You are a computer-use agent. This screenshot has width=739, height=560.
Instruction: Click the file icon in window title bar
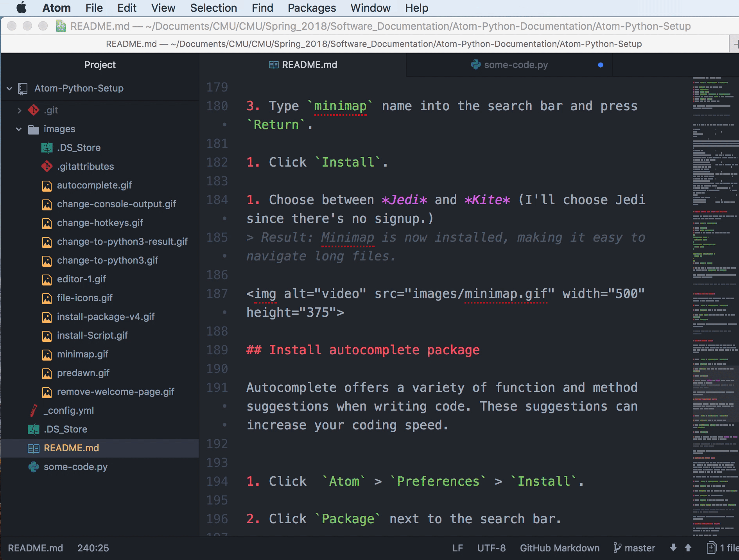61,26
